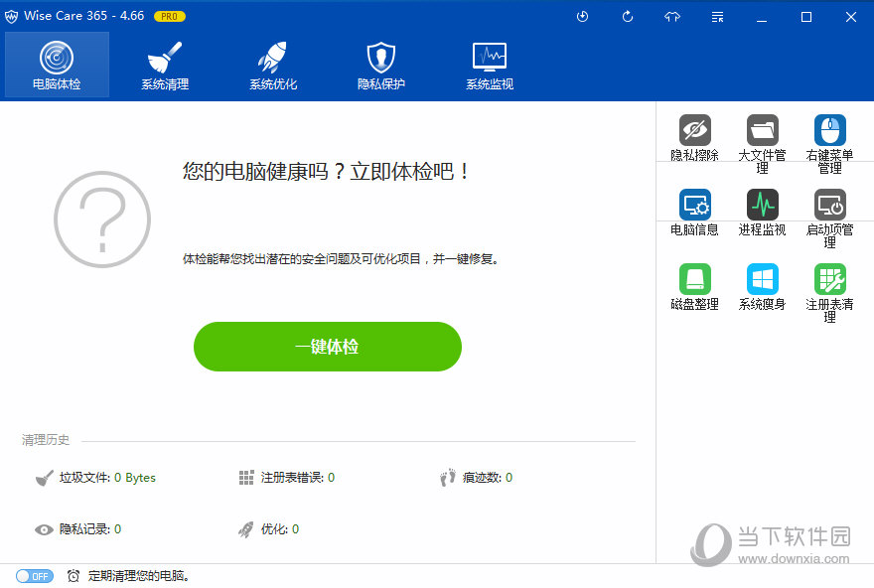The width and height of the screenshot is (874, 588).
Task: Click the yellow PRO badge
Action: pos(170,17)
